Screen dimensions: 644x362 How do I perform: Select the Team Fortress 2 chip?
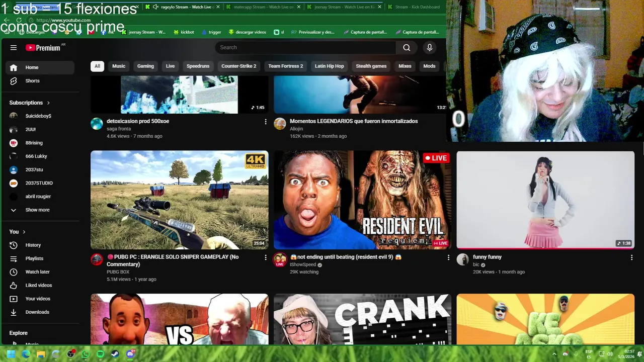click(286, 66)
